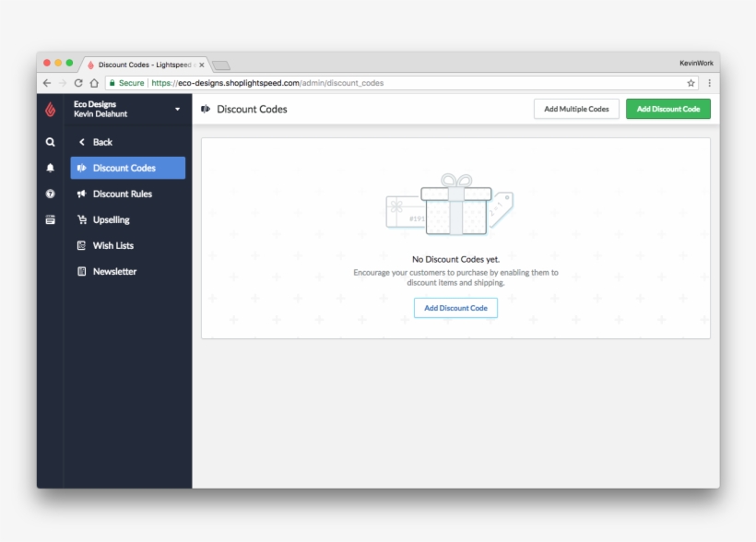The image size is (756, 542).
Task: Click the browser home icon
Action: [x=94, y=83]
